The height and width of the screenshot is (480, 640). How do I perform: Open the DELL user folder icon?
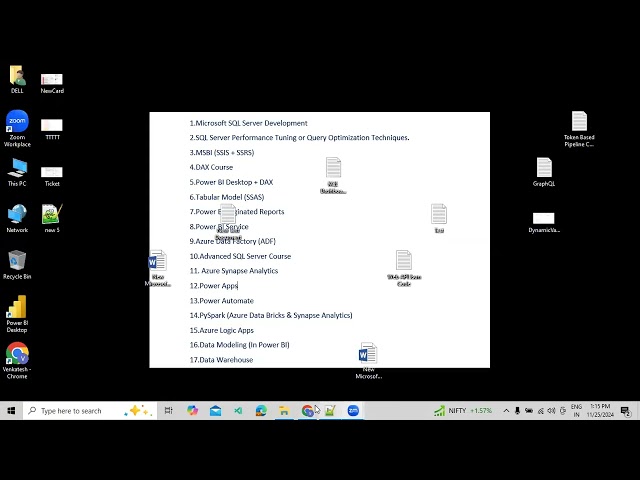(x=17, y=79)
